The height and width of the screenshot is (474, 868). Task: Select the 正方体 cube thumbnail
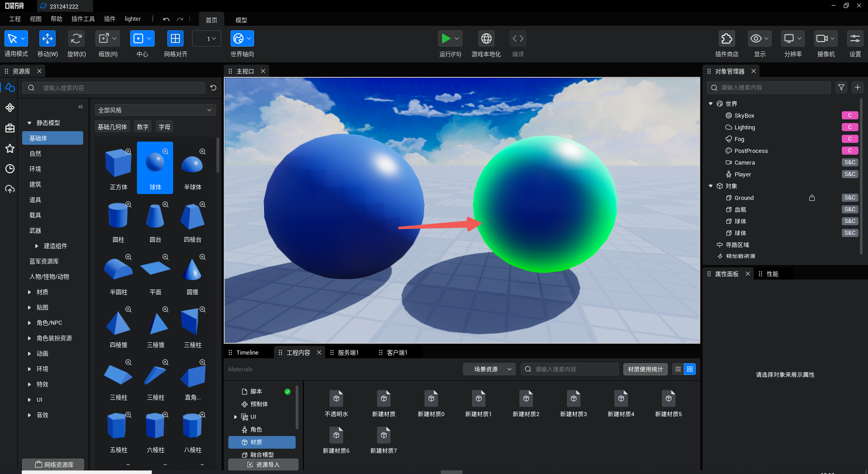click(118, 168)
